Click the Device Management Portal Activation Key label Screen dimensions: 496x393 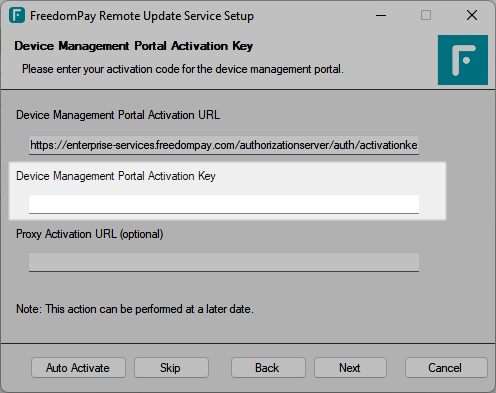[x=116, y=176]
